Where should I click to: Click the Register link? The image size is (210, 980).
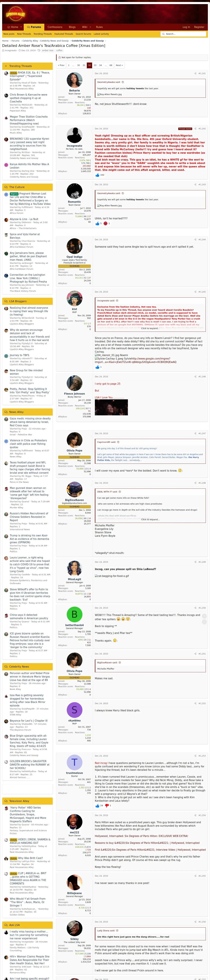coord(199,27)
